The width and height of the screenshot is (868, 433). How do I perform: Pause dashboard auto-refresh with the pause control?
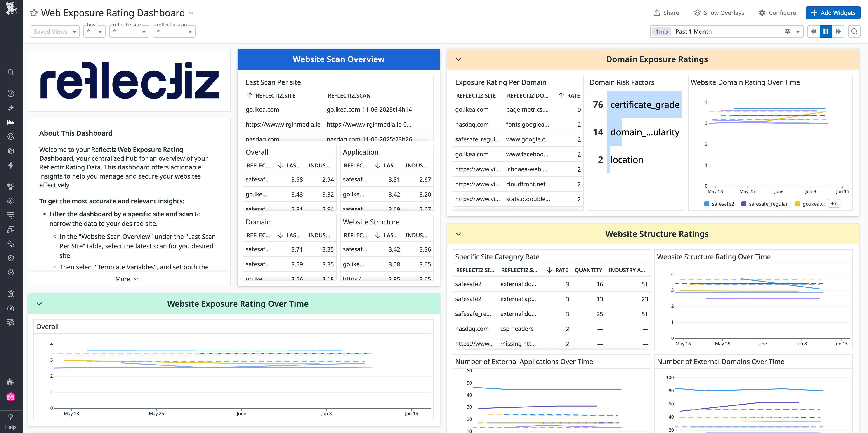pyautogui.click(x=826, y=31)
